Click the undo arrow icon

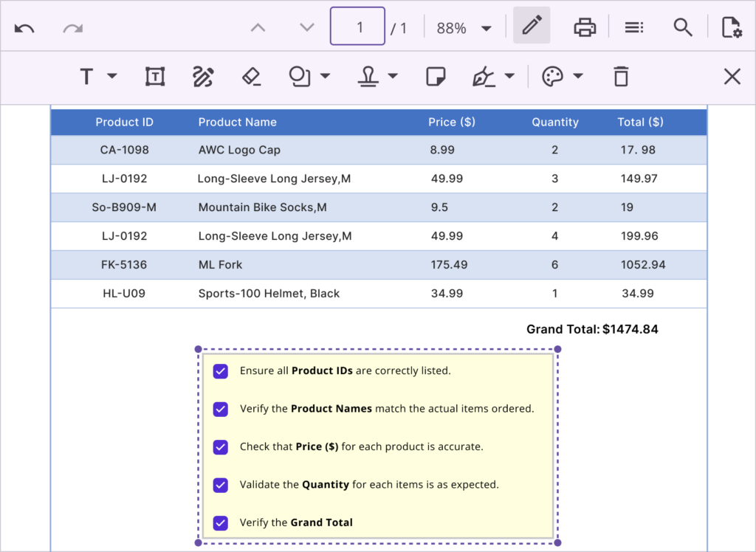tap(24, 27)
